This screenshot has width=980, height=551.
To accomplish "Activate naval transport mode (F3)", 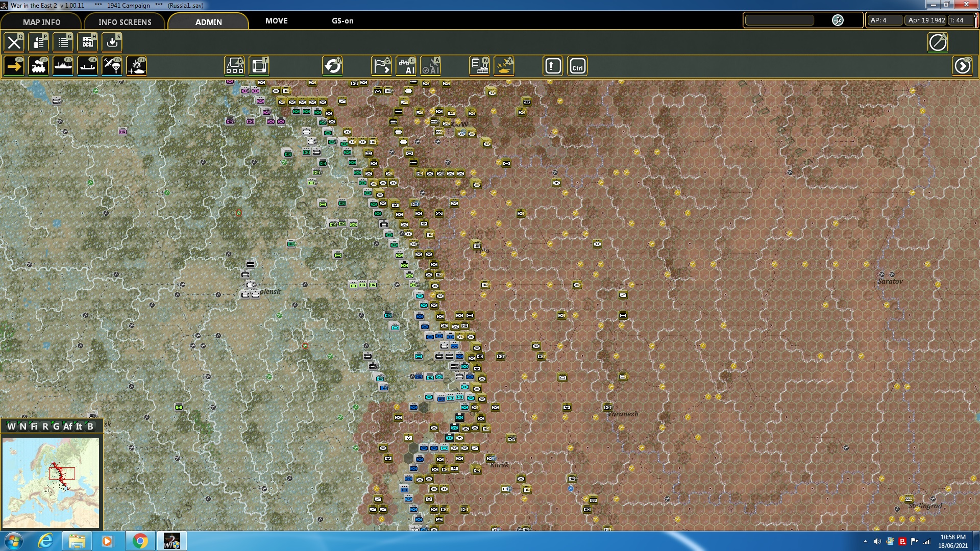I will [63, 66].
